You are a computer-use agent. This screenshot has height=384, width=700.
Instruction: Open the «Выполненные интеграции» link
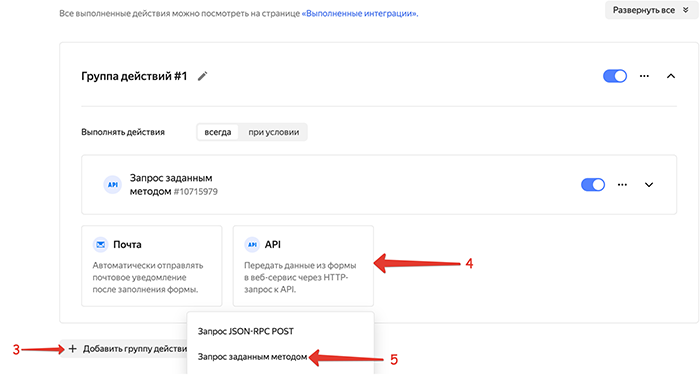[x=360, y=13]
